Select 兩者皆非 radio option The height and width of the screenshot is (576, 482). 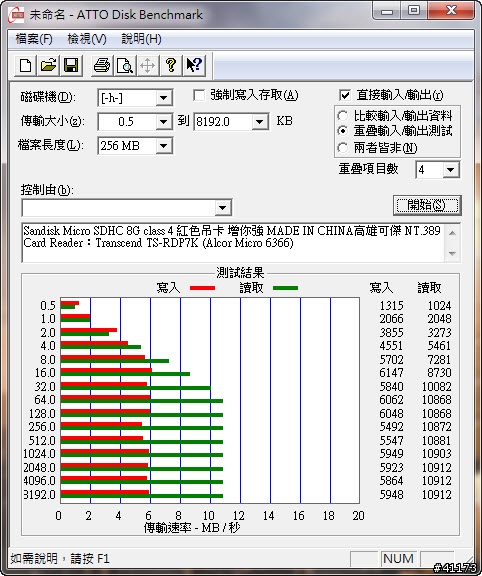(x=342, y=148)
